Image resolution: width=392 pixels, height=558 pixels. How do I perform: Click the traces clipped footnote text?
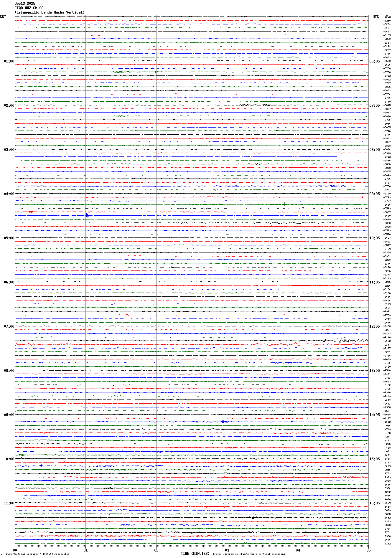tap(249, 554)
